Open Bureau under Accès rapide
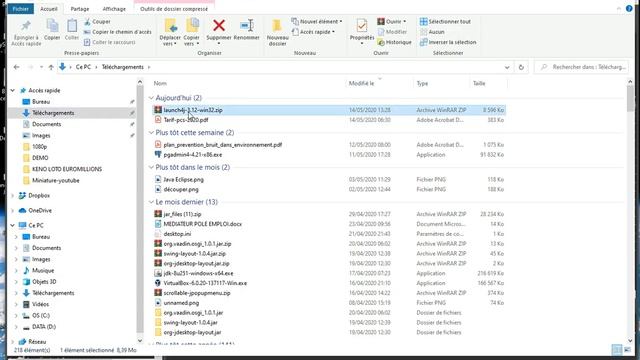 click(41, 102)
